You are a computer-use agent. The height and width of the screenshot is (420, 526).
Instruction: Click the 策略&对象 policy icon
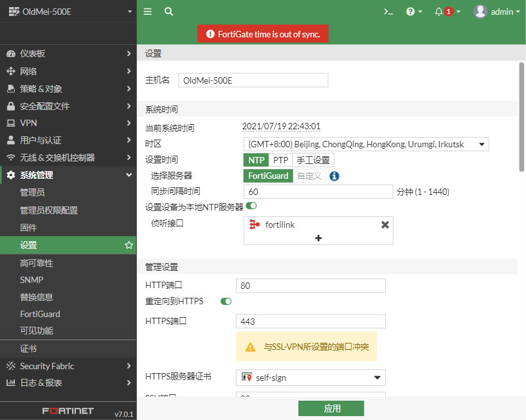[x=11, y=89]
